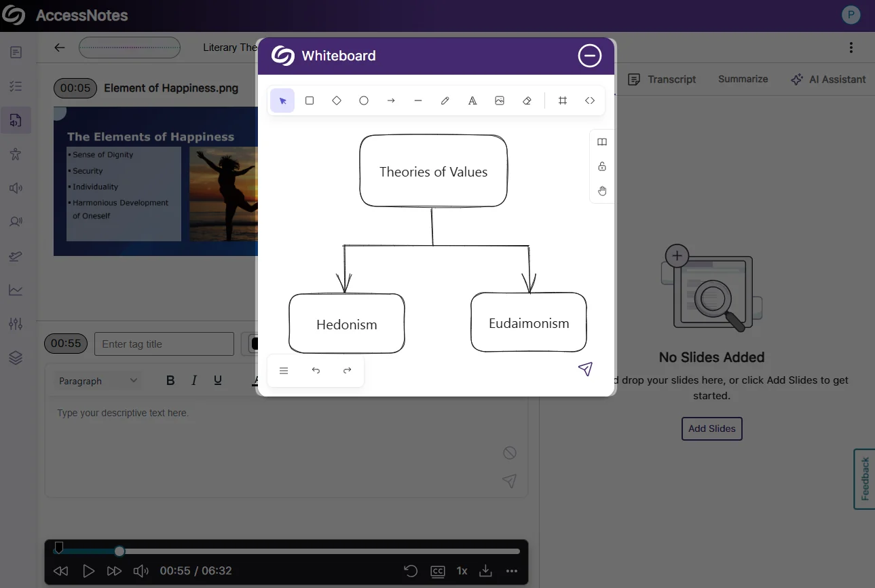
Task: Open the Feedback side tab
Action: (865, 479)
